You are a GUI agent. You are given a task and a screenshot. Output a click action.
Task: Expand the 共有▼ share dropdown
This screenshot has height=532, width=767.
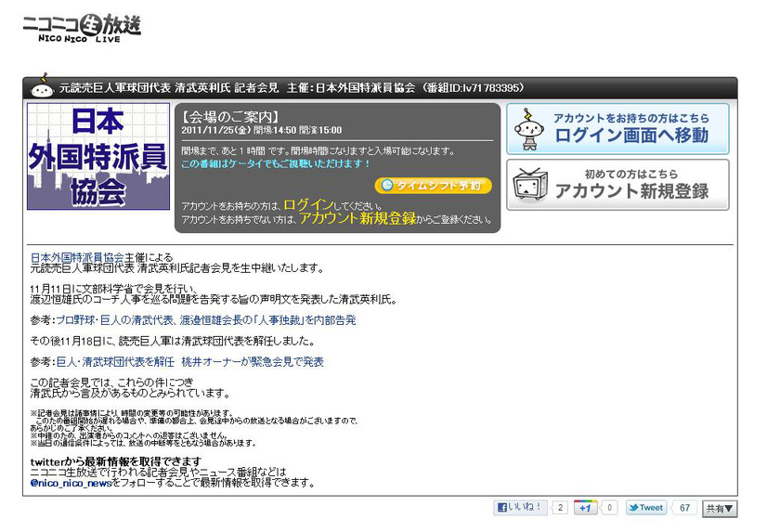720,508
